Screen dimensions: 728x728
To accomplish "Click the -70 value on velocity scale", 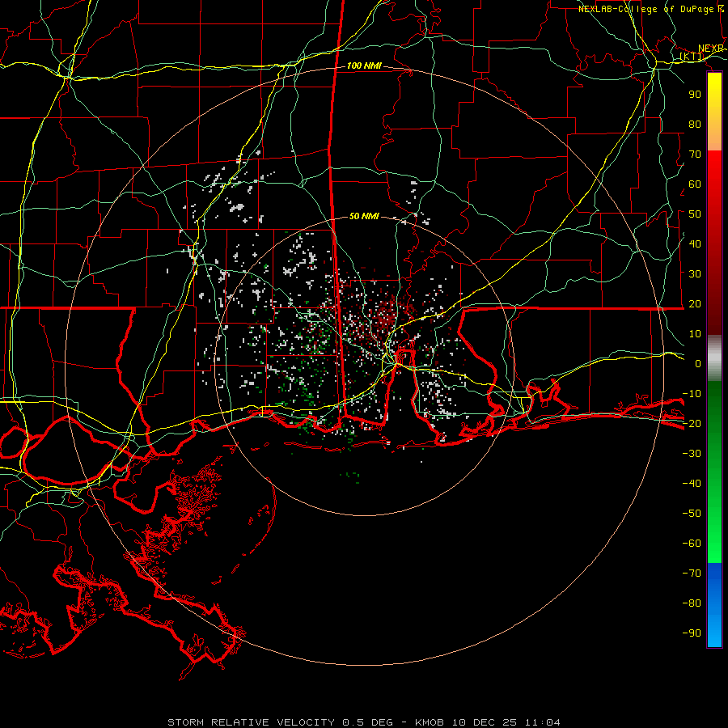I will click(x=692, y=574).
